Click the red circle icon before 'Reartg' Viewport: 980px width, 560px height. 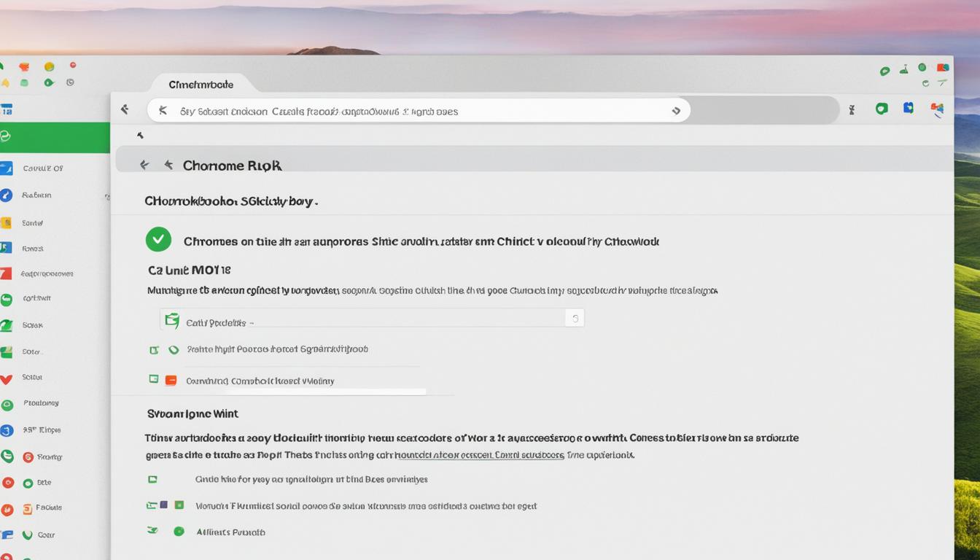[28, 457]
